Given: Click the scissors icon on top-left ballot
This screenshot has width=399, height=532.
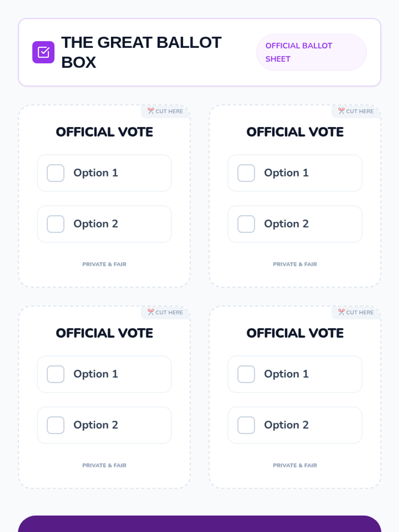Looking at the screenshot, I should [x=151, y=111].
